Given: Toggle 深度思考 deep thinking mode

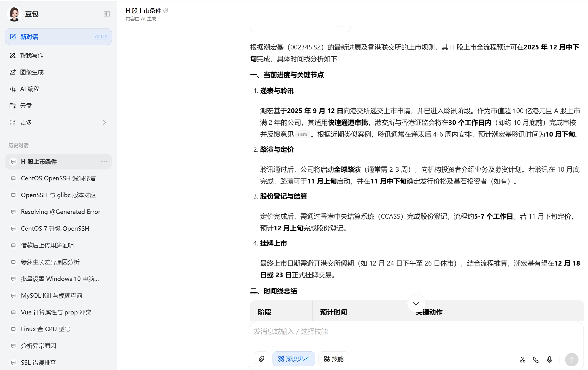Looking at the screenshot, I should click(x=293, y=359).
